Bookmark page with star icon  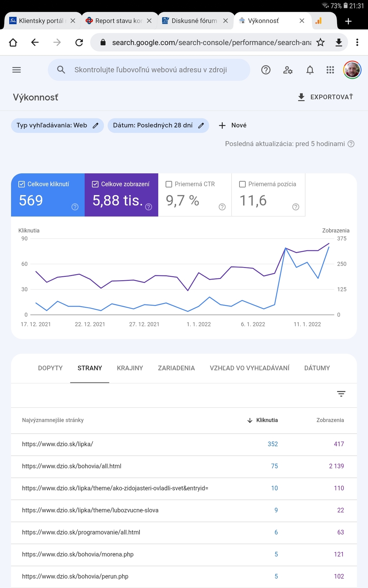click(x=320, y=42)
